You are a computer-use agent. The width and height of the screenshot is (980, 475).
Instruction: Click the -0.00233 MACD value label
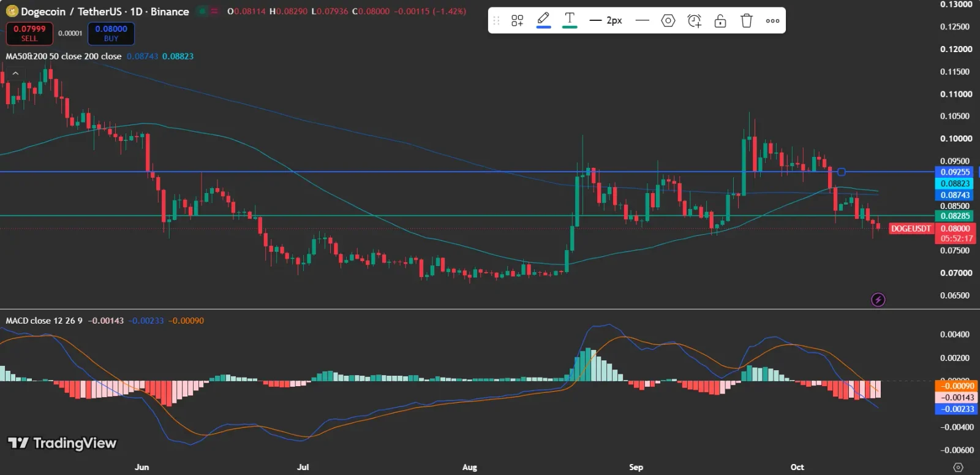(x=956, y=409)
